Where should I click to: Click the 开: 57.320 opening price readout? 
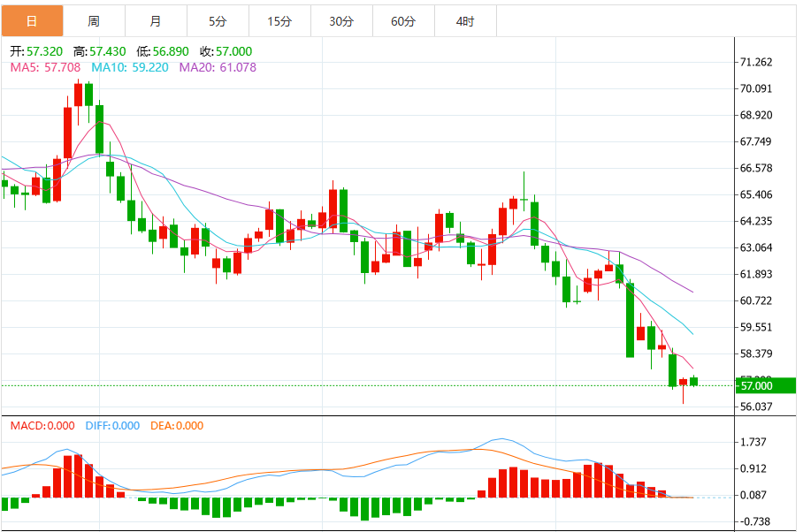pyautogui.click(x=38, y=52)
